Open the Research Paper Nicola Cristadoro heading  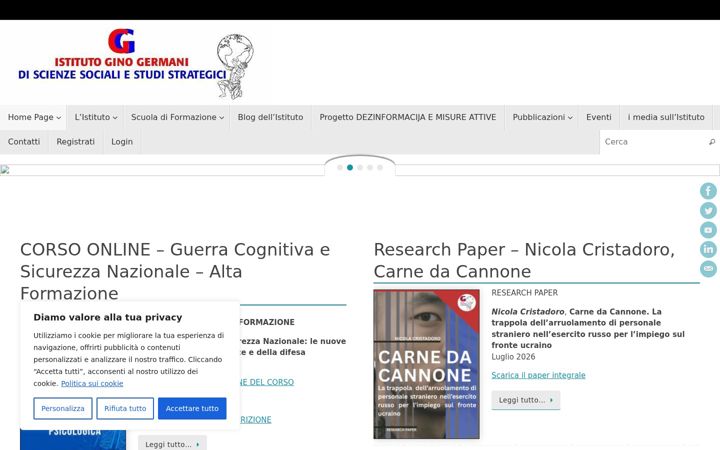coord(524,260)
